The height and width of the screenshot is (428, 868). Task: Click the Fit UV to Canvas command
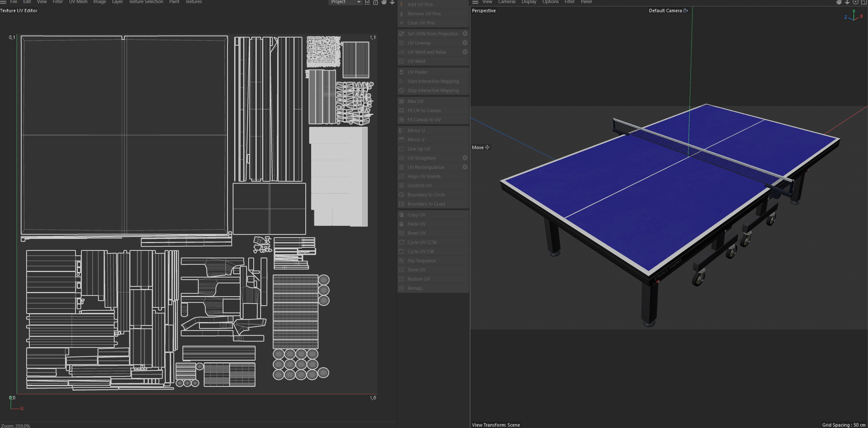tap(424, 110)
